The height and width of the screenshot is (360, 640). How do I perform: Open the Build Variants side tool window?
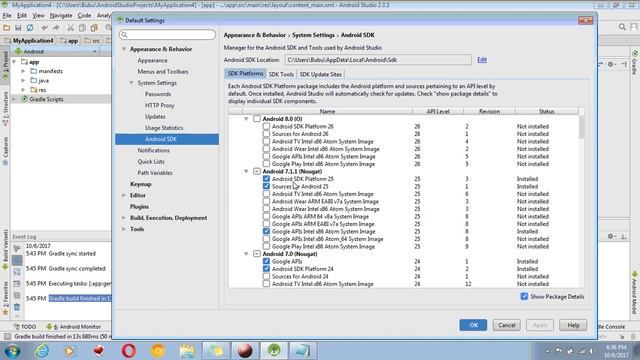5,249
